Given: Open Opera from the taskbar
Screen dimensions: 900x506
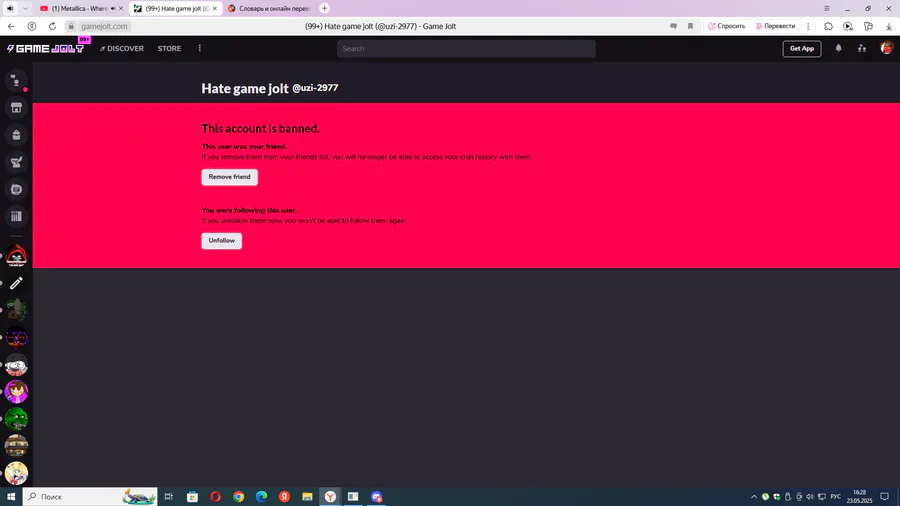Looking at the screenshot, I should (x=215, y=497).
